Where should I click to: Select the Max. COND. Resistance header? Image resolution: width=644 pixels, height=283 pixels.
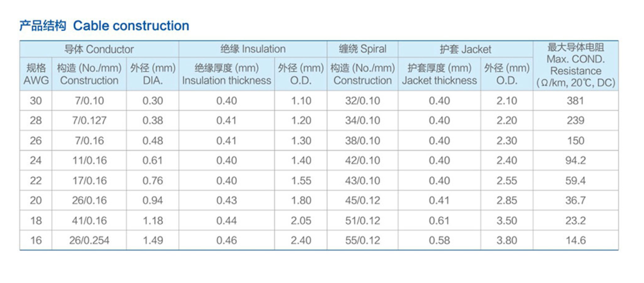[x=575, y=65]
